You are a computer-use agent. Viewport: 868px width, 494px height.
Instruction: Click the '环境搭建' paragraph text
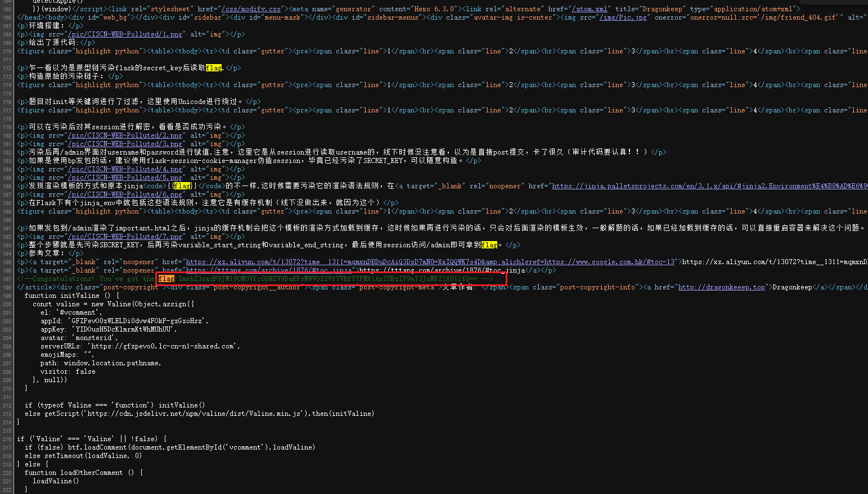pos(48,26)
